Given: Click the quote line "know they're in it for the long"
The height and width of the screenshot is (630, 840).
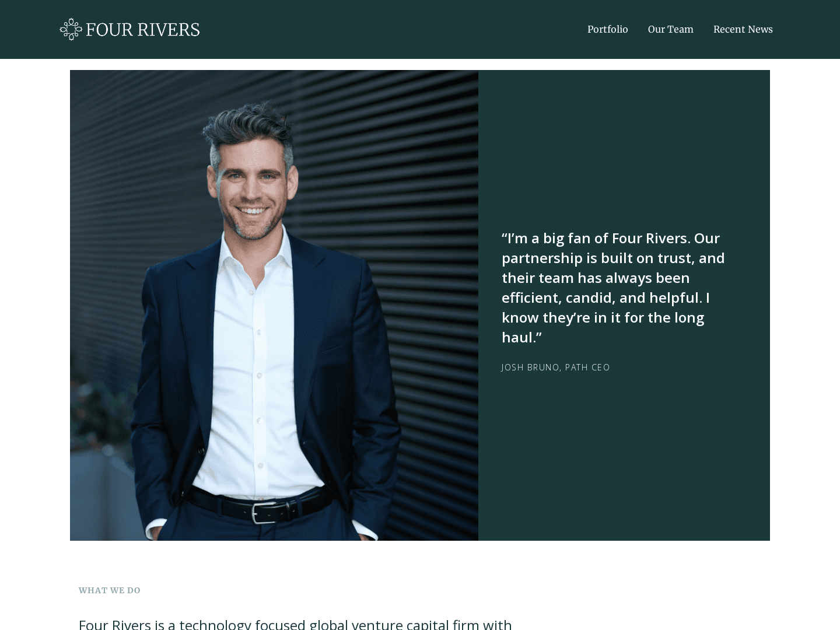Looking at the screenshot, I should click(603, 317).
